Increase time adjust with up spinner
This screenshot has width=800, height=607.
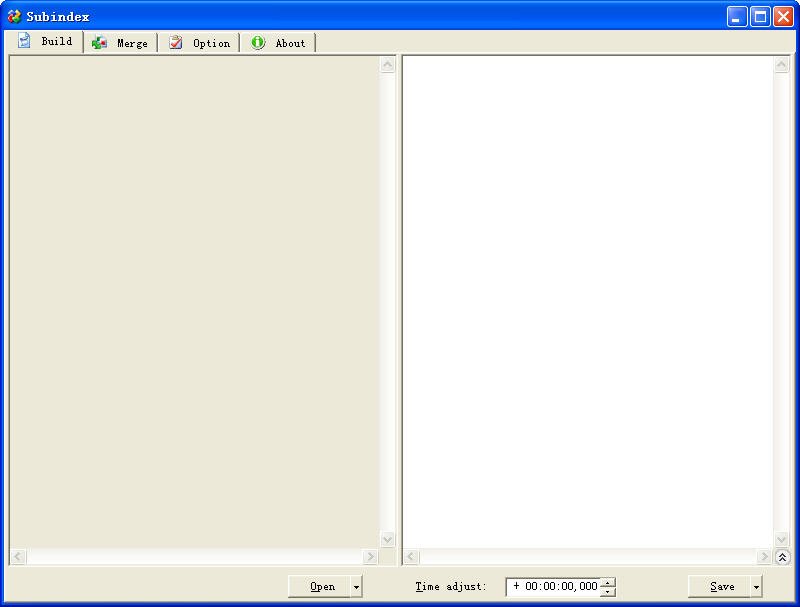coord(608,582)
